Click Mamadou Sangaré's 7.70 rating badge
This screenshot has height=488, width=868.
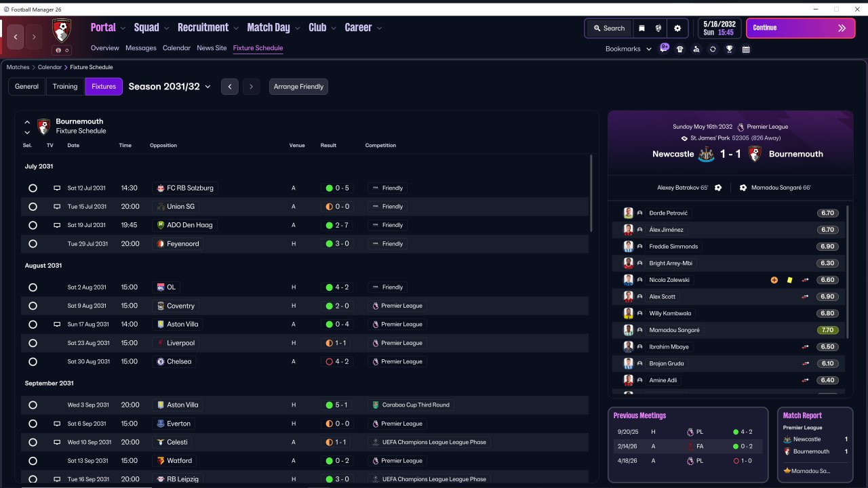[827, 330]
